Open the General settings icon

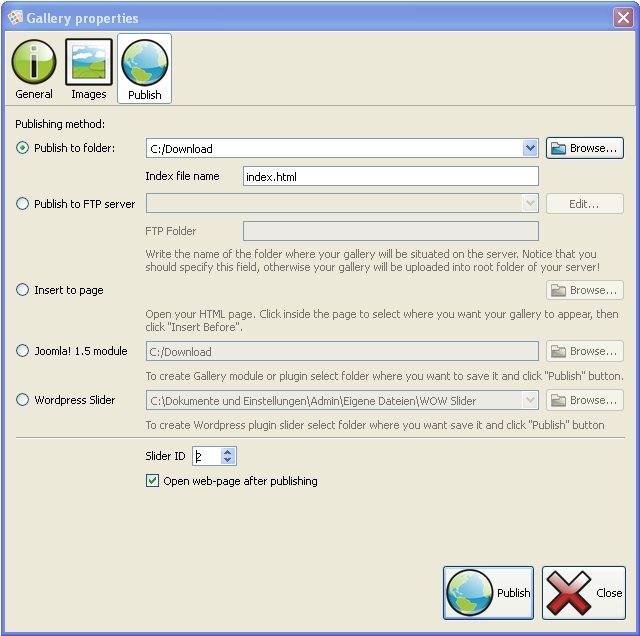pos(34,62)
